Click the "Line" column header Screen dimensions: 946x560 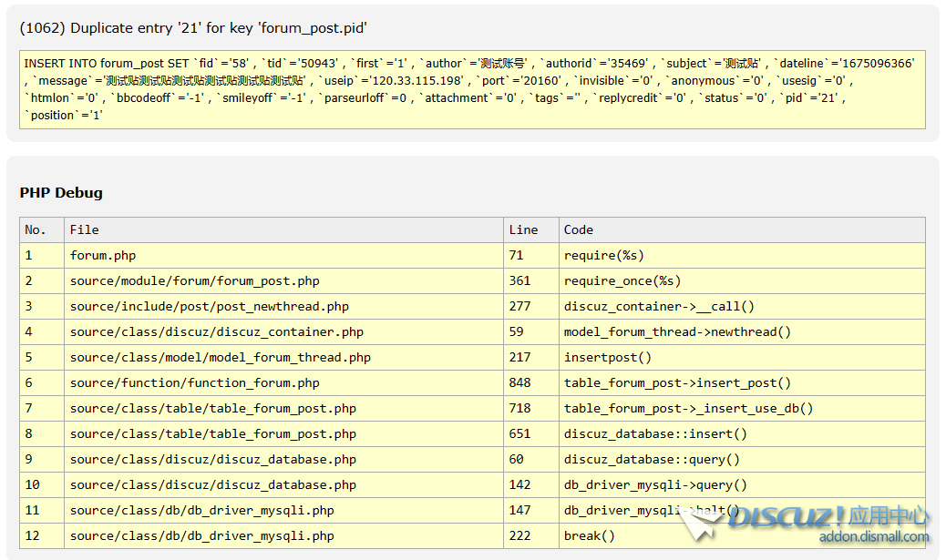523,229
